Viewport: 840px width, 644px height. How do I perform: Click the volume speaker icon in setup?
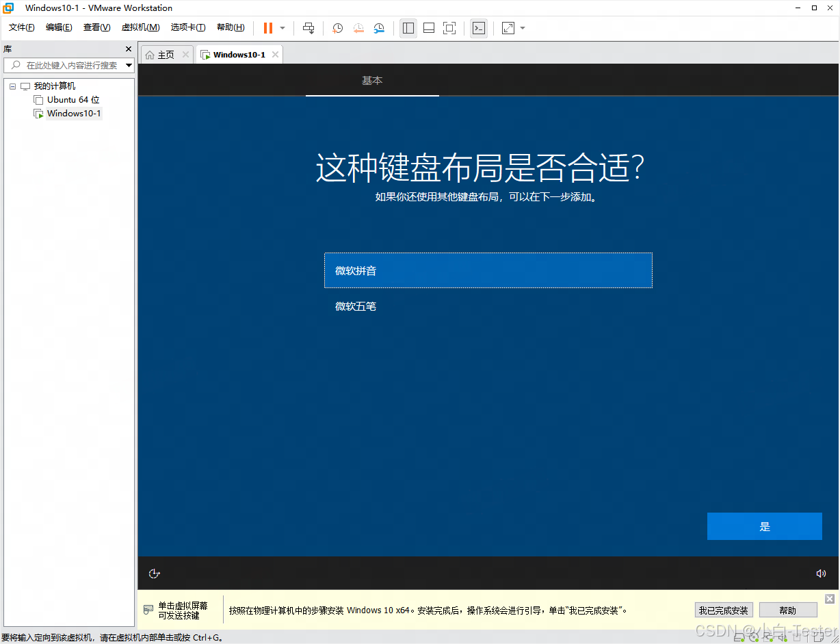coord(822,574)
